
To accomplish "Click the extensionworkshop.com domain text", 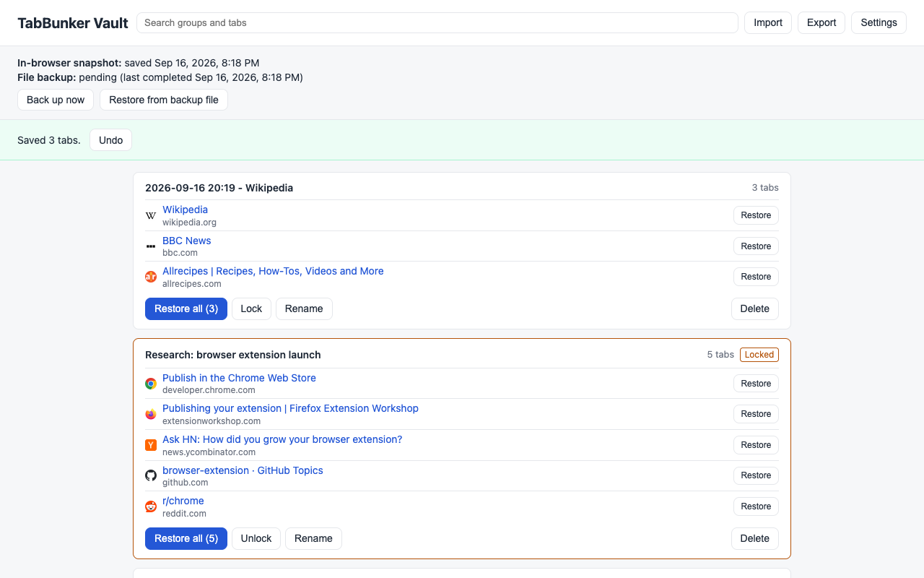I will pyautogui.click(x=212, y=421).
